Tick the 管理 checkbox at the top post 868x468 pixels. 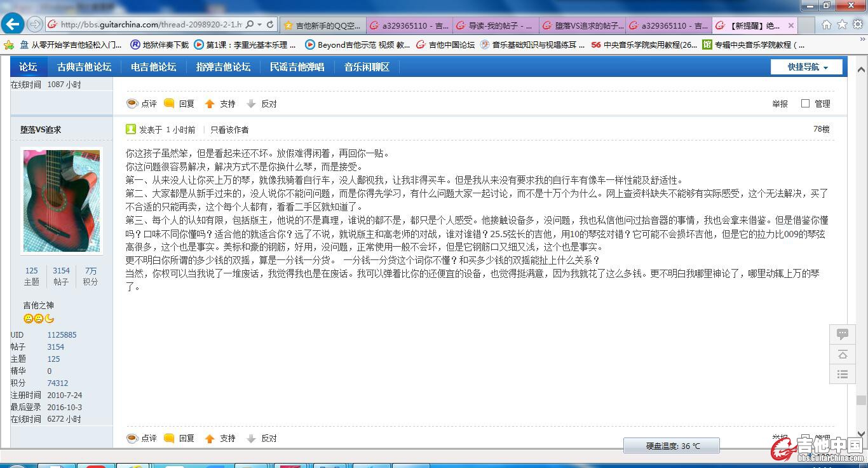(805, 103)
